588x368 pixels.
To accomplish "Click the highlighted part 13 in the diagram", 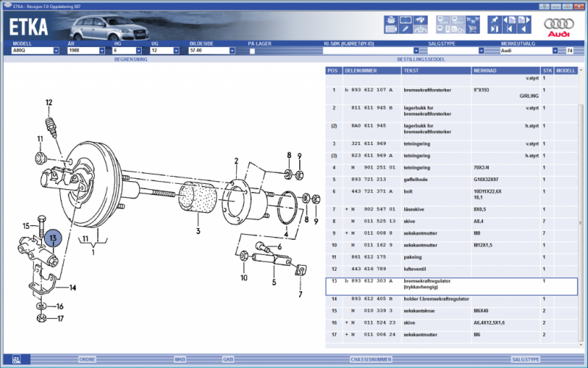I will tap(53, 238).
